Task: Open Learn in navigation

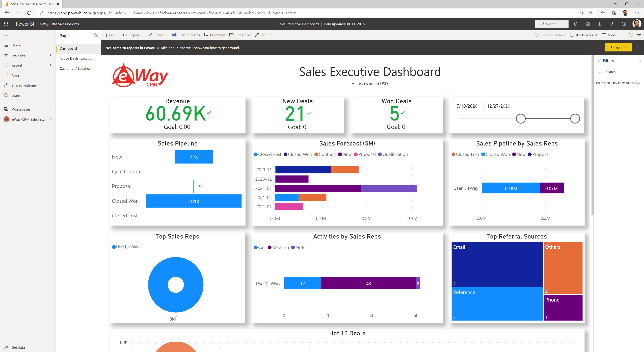Action: (15, 95)
